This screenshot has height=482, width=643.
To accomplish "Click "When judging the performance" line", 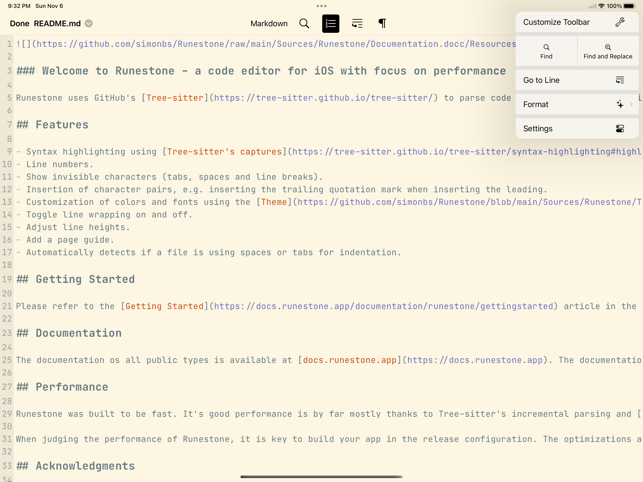I will click(328, 439).
